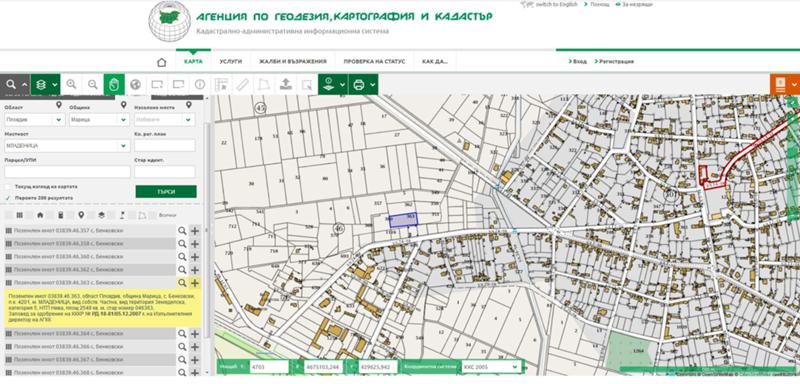The height and width of the screenshot is (384, 800).
Task: Zoom to parcel 03839.46.366 with its magnifier
Action: (x=182, y=347)
